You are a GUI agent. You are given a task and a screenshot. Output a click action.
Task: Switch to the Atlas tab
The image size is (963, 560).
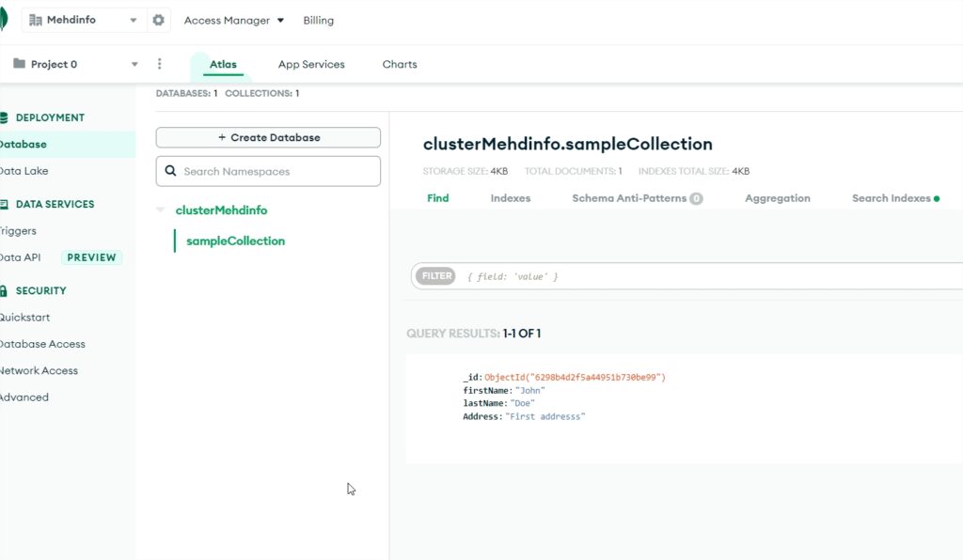(223, 65)
